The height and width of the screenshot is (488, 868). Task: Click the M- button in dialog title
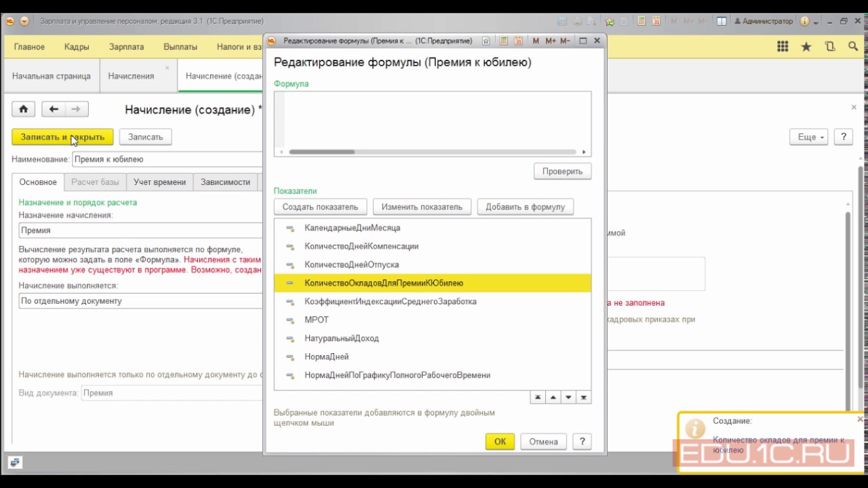pos(566,41)
